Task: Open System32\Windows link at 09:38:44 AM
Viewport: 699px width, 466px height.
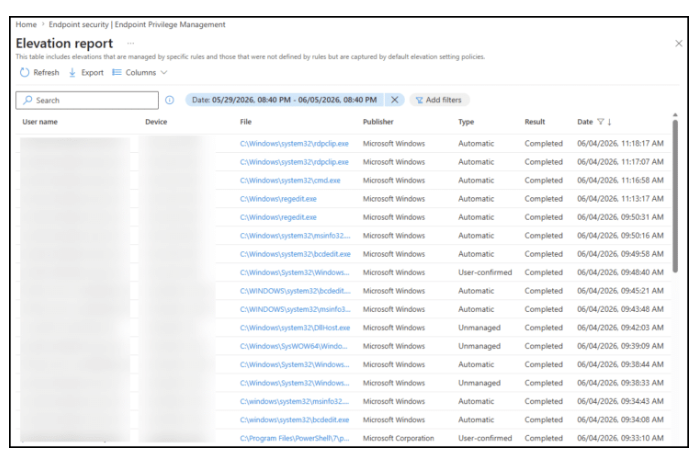Action: (295, 364)
